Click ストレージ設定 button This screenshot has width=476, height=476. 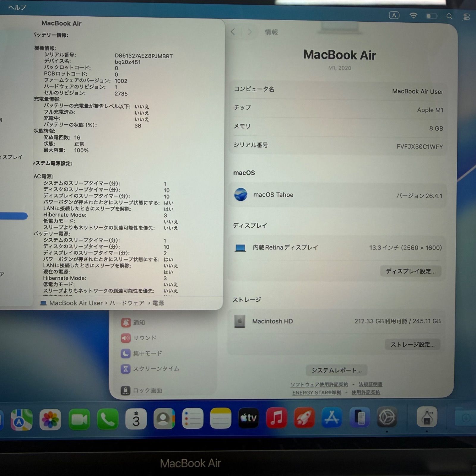413,344
